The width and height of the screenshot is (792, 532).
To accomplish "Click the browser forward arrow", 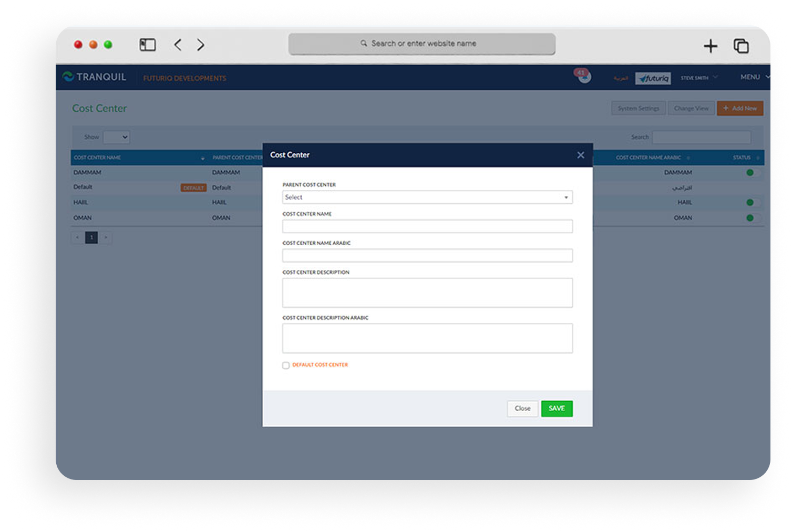I will pyautogui.click(x=201, y=45).
